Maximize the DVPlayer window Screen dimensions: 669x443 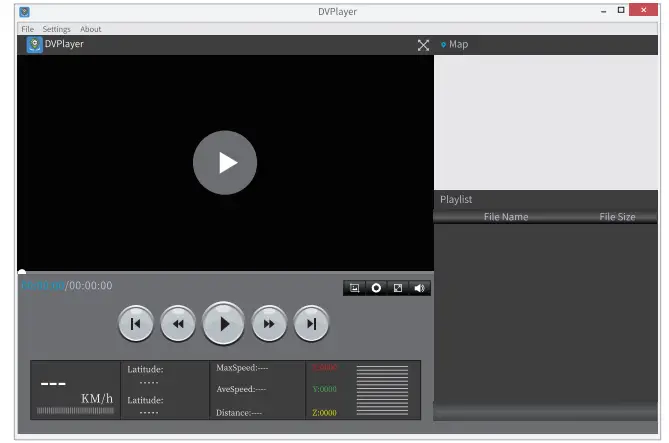(x=621, y=10)
